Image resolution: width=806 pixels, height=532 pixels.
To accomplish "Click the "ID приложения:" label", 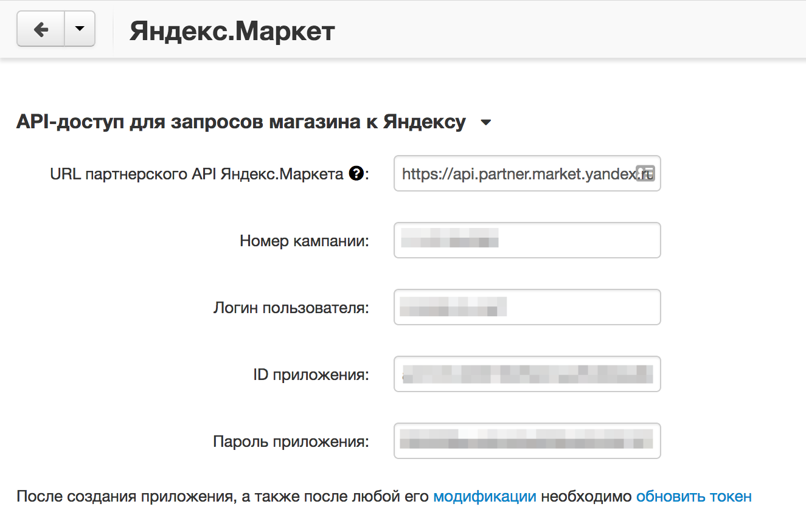I will (311, 375).
